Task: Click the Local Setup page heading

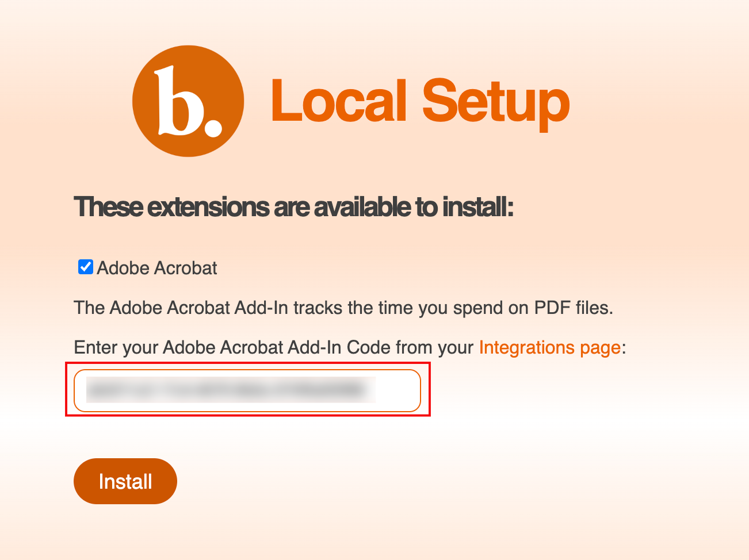Action: 420,101
